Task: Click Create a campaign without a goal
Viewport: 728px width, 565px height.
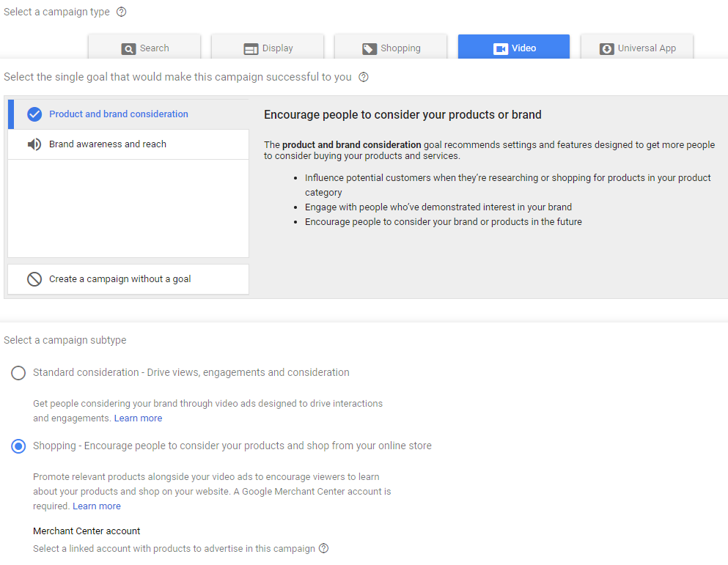Action: pos(120,279)
